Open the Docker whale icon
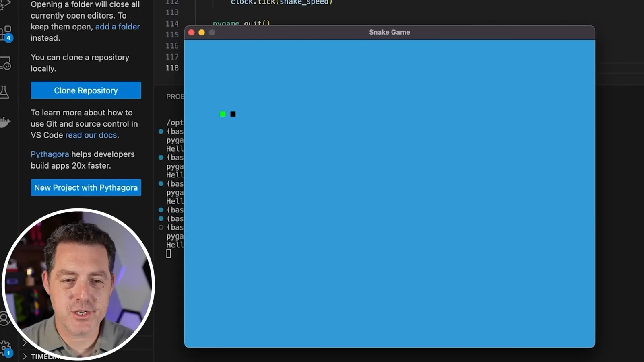 (x=5, y=121)
